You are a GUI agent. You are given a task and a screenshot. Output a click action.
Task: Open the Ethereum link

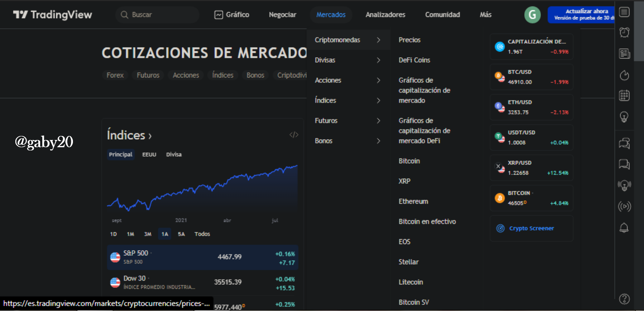pyautogui.click(x=413, y=201)
